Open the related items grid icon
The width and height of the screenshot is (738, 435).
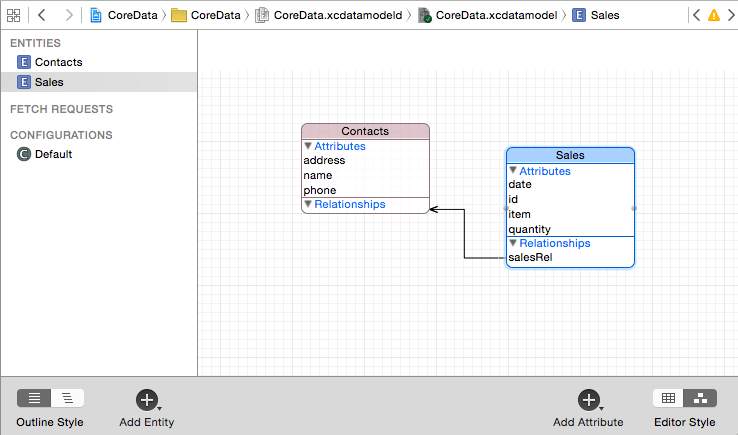(x=14, y=16)
